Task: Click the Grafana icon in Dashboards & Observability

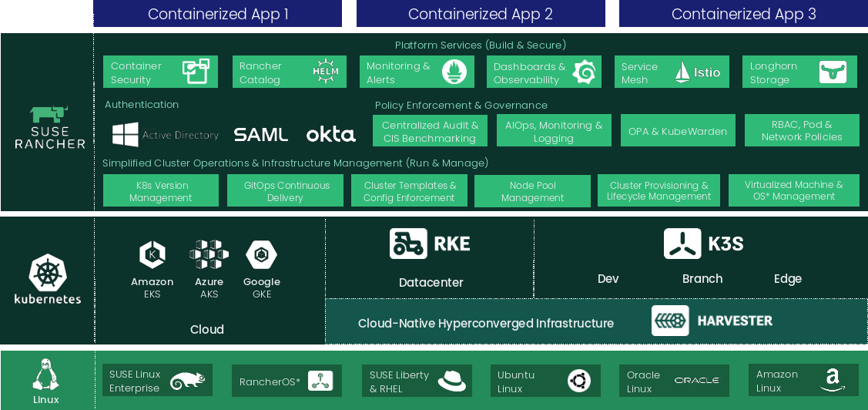Action: coord(585,72)
